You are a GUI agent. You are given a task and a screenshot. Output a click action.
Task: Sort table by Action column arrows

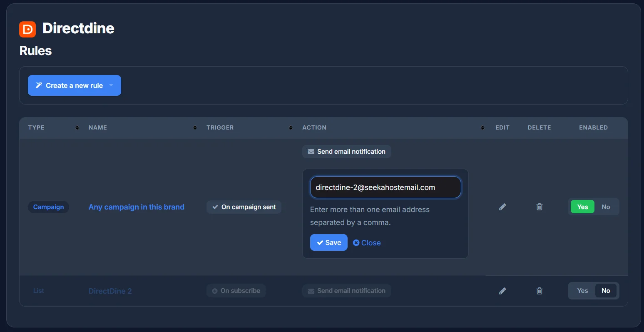482,128
